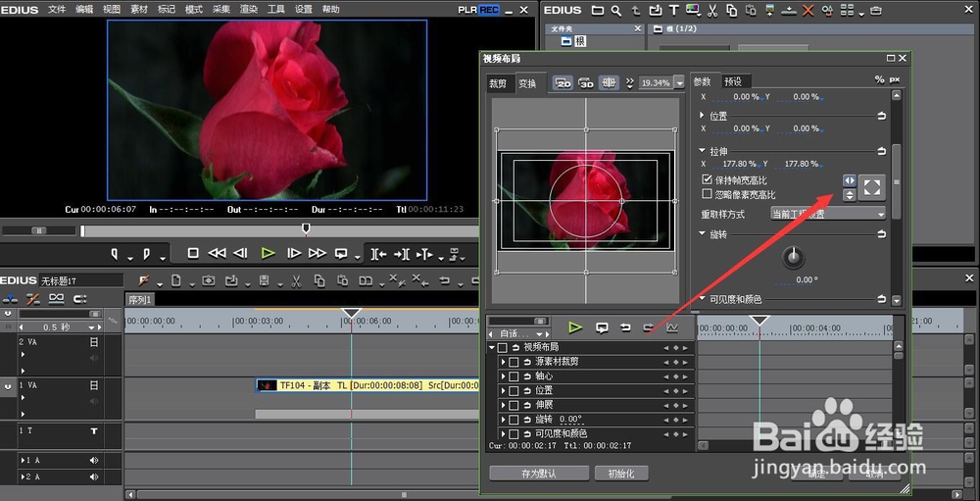Viewport: 980px width, 501px height.
Task: Check 忽略像素宽高比 checkbox
Action: [x=707, y=194]
